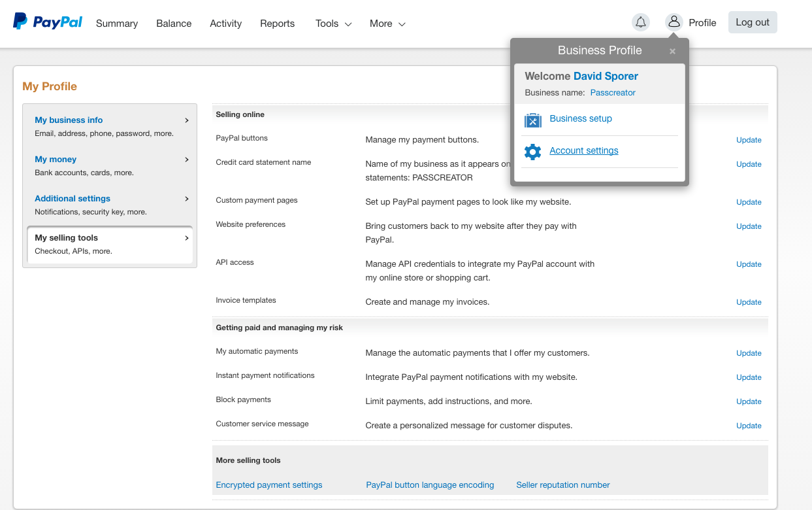Update Instant payment notifications
Viewport: 812px width, 510px height.
coord(749,377)
